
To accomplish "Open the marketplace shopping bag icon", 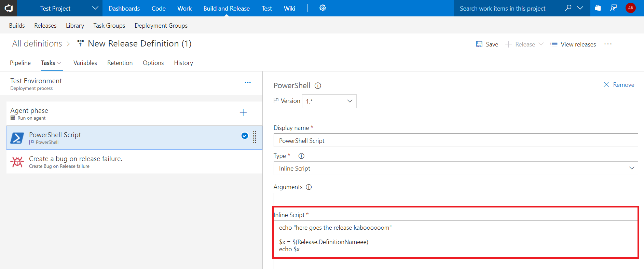I will [x=598, y=8].
